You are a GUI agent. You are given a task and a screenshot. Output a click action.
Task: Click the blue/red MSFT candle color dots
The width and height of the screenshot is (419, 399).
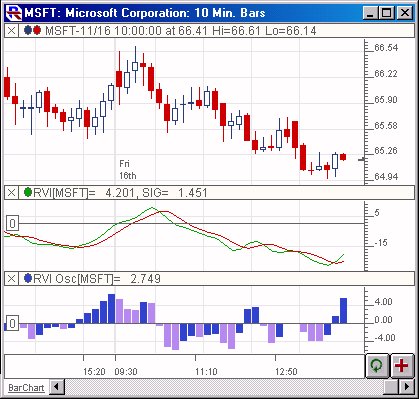[33, 31]
